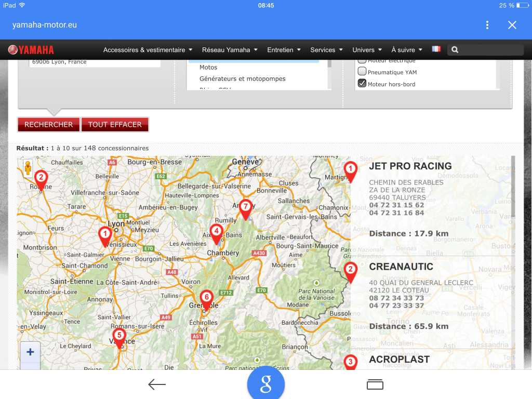Select the Street View pegman icon
The image size is (532, 399).
click(28, 168)
